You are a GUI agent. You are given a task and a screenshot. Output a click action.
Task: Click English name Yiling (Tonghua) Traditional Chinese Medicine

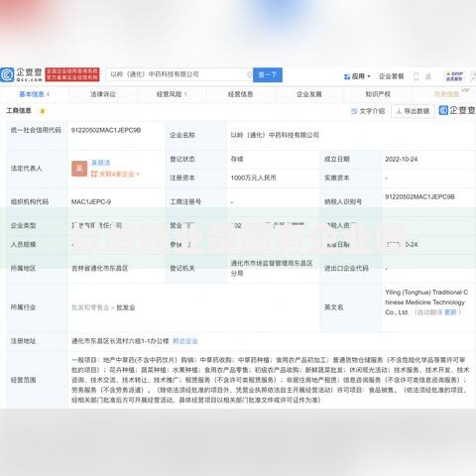[426, 302]
